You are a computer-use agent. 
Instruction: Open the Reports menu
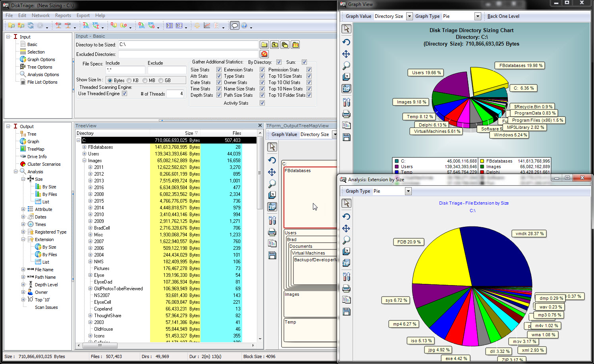click(63, 15)
